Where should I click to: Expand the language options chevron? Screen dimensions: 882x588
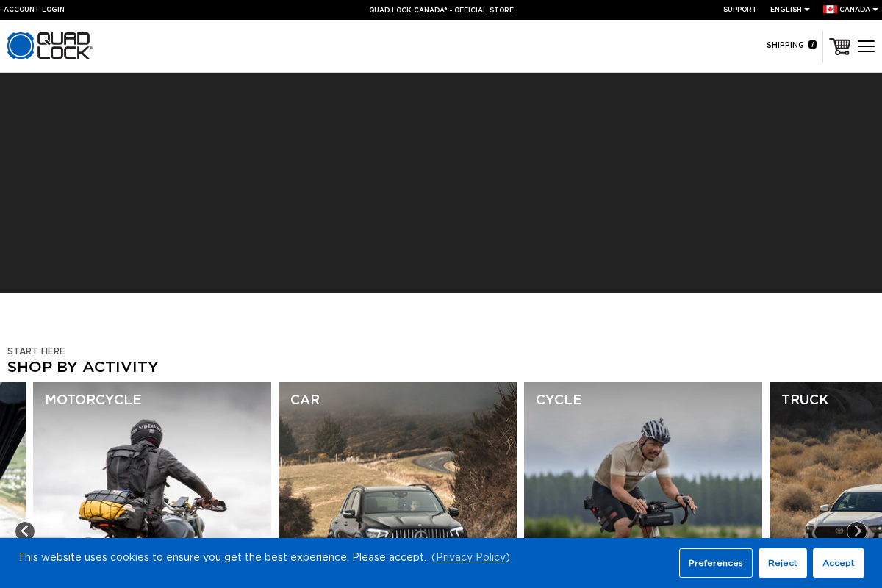(x=806, y=10)
